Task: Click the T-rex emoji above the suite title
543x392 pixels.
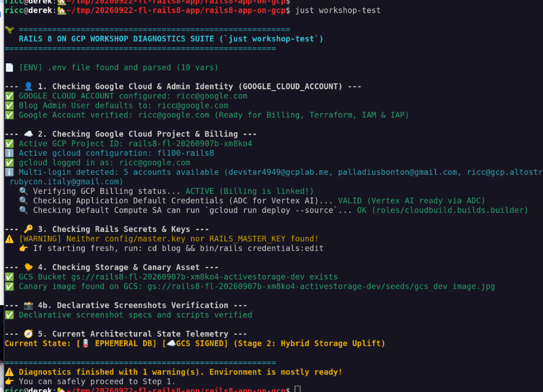Action: click(x=10, y=30)
